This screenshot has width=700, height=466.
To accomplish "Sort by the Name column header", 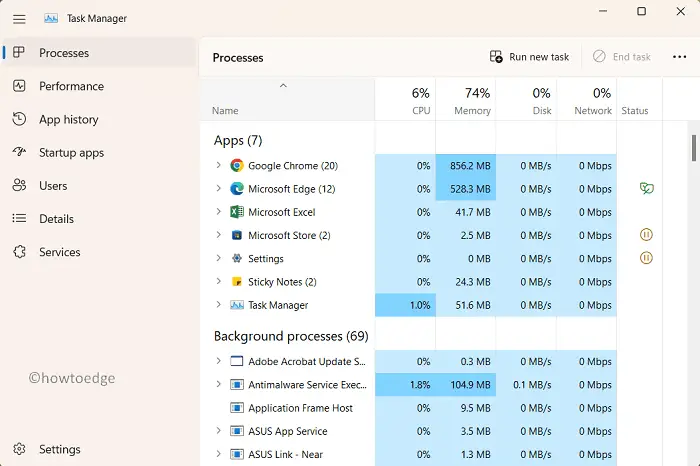I will [x=287, y=100].
